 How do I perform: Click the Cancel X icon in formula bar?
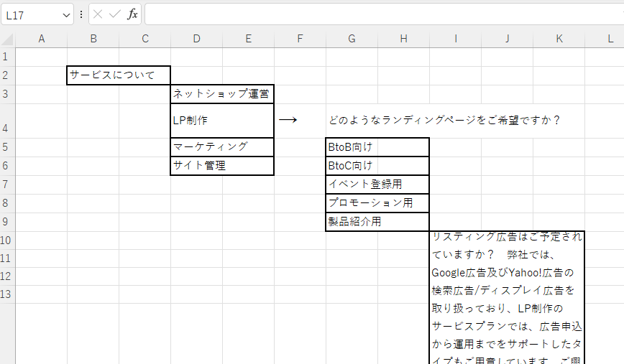coord(98,14)
